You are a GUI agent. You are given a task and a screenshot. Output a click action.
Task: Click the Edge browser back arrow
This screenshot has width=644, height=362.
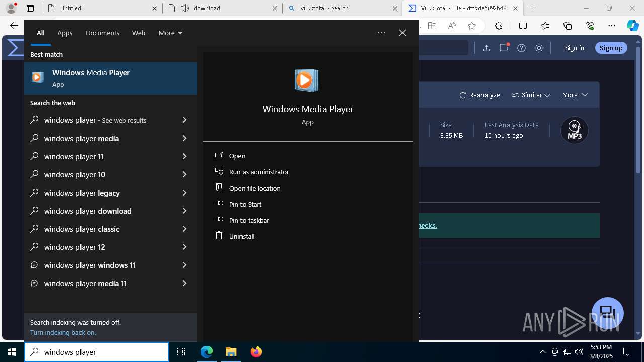point(14,26)
